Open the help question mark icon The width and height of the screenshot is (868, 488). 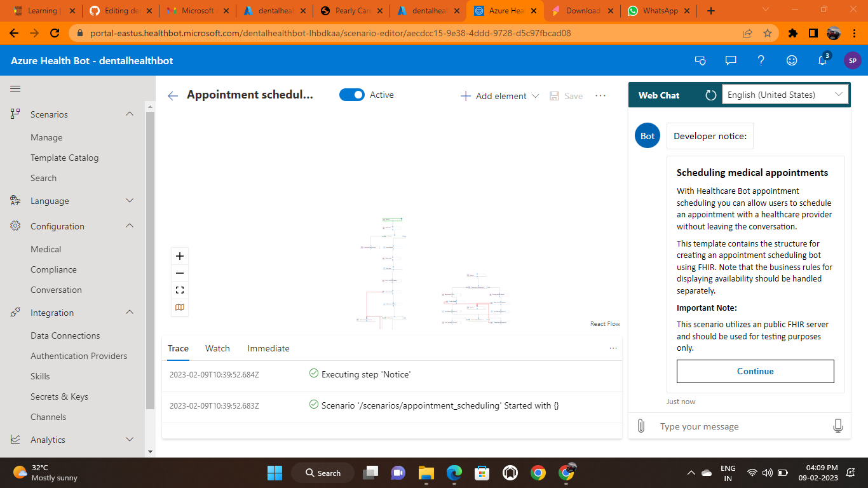point(761,60)
